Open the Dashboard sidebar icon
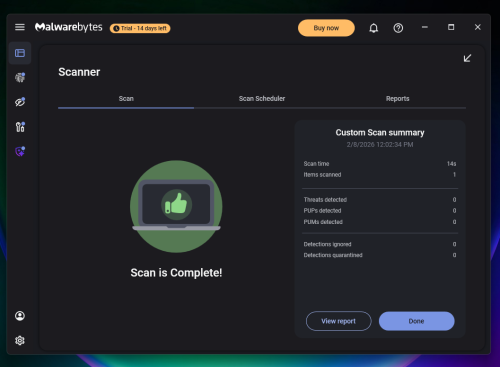Image resolution: width=500 pixels, height=367 pixels. [x=20, y=53]
